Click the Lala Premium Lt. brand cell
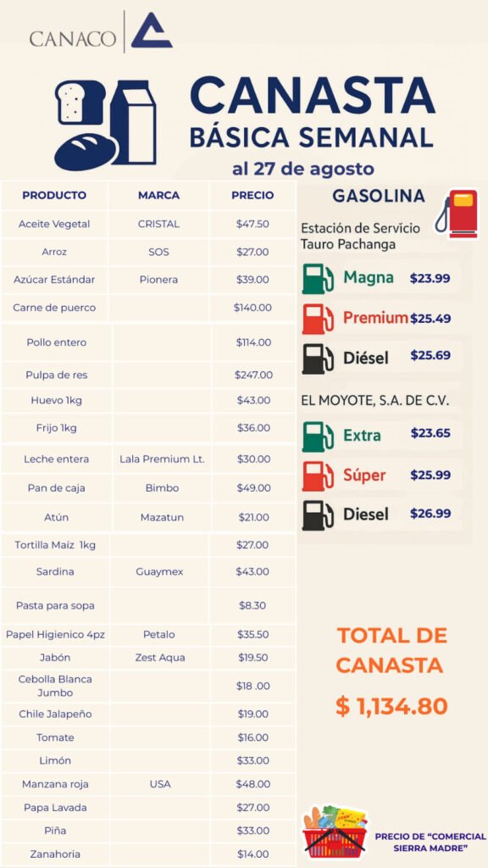Screen dimensions: 488x868 (162, 459)
